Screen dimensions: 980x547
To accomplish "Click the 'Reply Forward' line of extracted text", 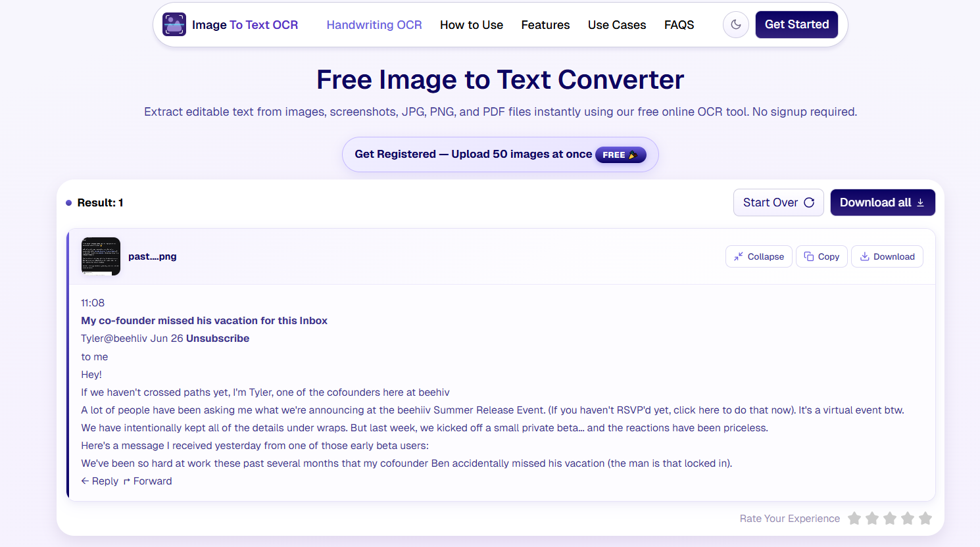I will coord(126,481).
